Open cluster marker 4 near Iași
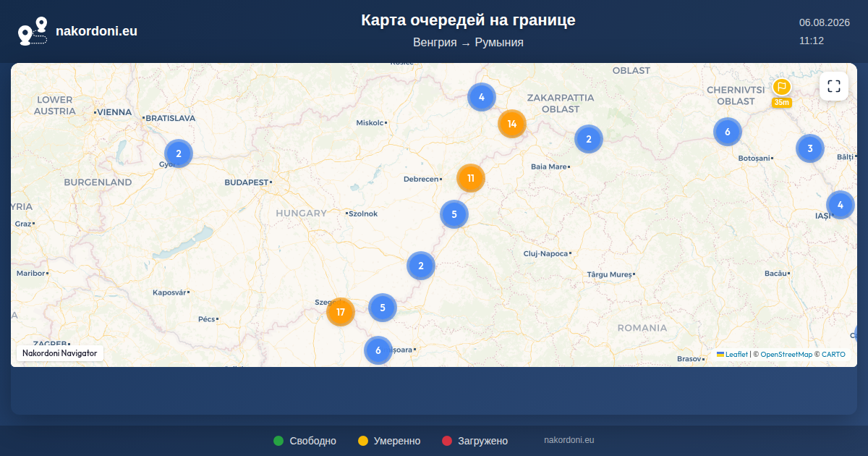 coord(841,205)
